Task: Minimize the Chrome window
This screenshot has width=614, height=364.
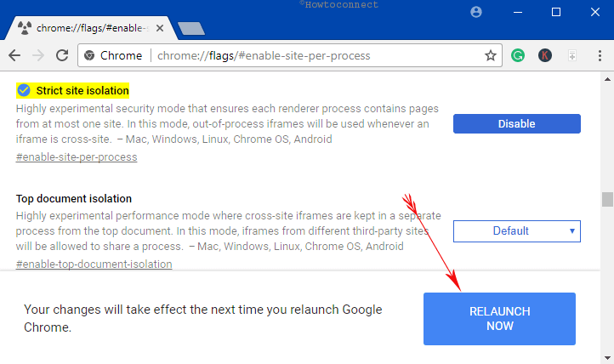Action: click(518, 12)
